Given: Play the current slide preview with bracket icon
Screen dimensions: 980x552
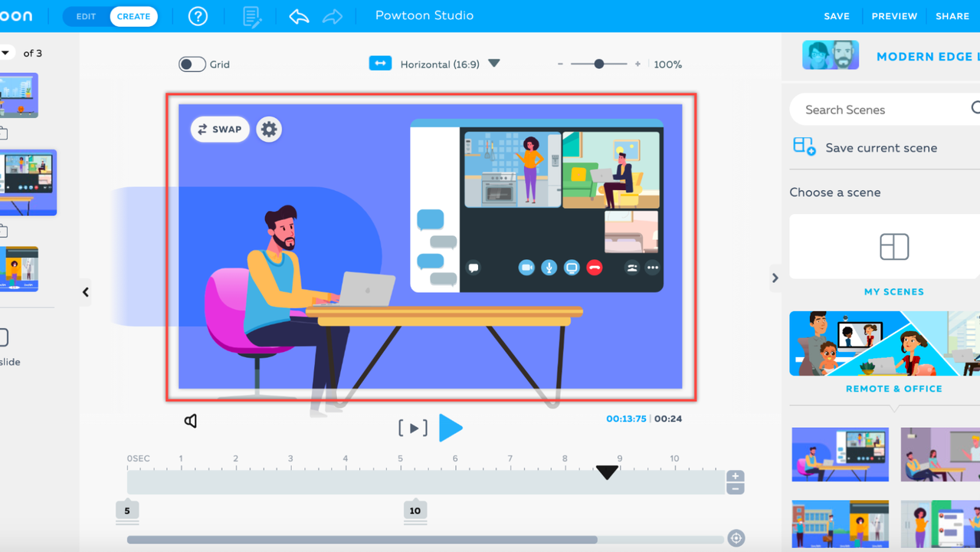Looking at the screenshot, I should [412, 428].
